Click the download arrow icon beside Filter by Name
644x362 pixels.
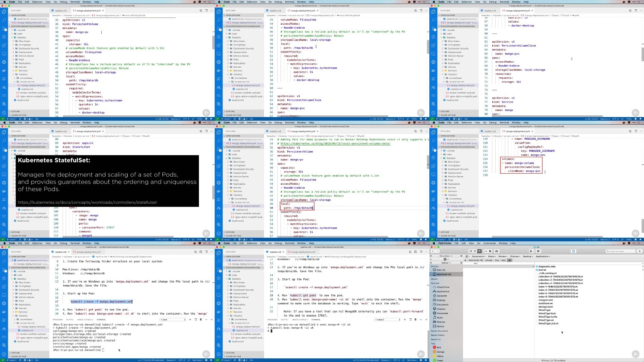tap(640, 251)
